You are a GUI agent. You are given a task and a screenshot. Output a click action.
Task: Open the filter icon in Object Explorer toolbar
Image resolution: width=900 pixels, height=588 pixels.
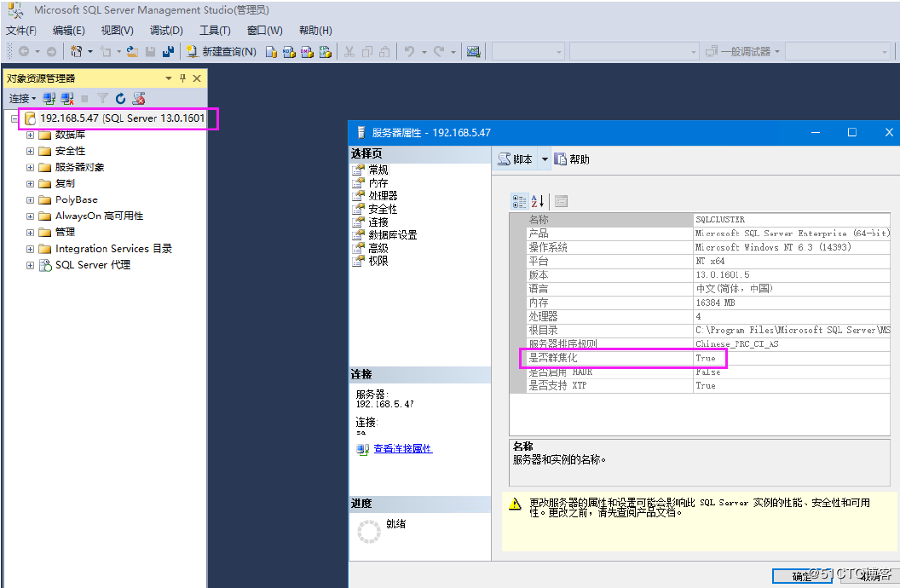[102, 98]
